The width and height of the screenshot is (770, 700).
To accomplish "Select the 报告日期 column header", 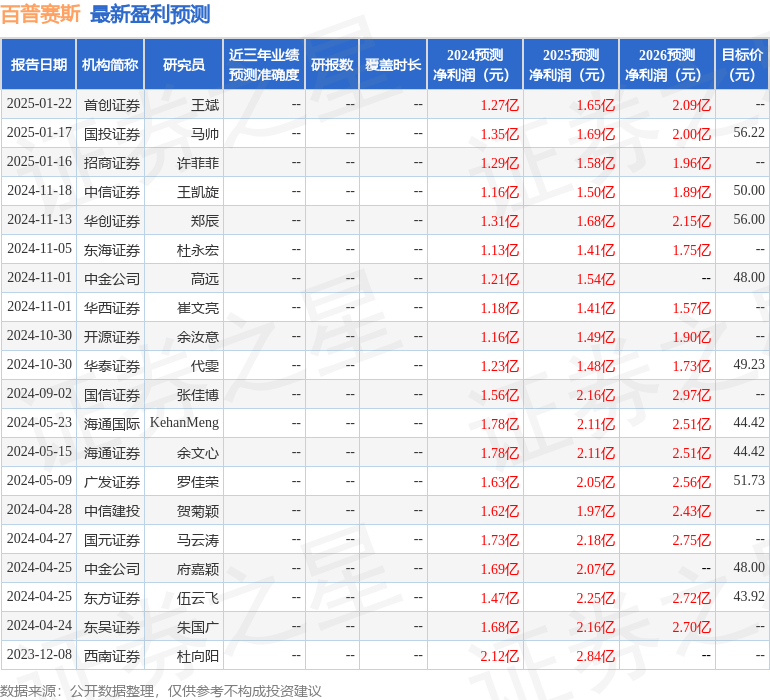I will [x=39, y=64].
